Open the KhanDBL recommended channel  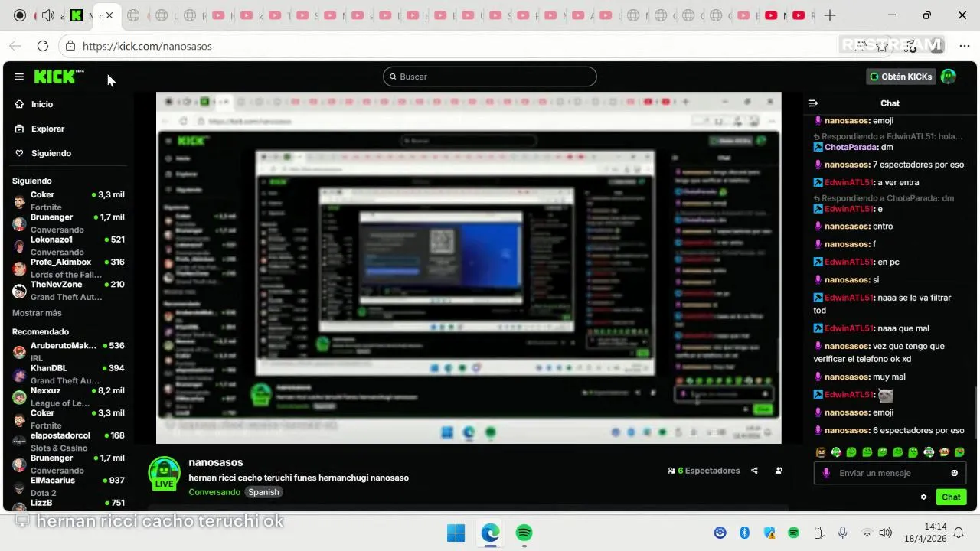[68, 374]
